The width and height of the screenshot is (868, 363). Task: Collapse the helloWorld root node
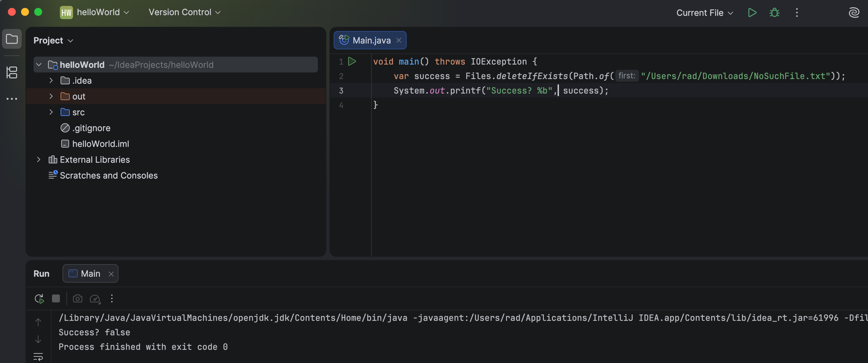(39, 65)
